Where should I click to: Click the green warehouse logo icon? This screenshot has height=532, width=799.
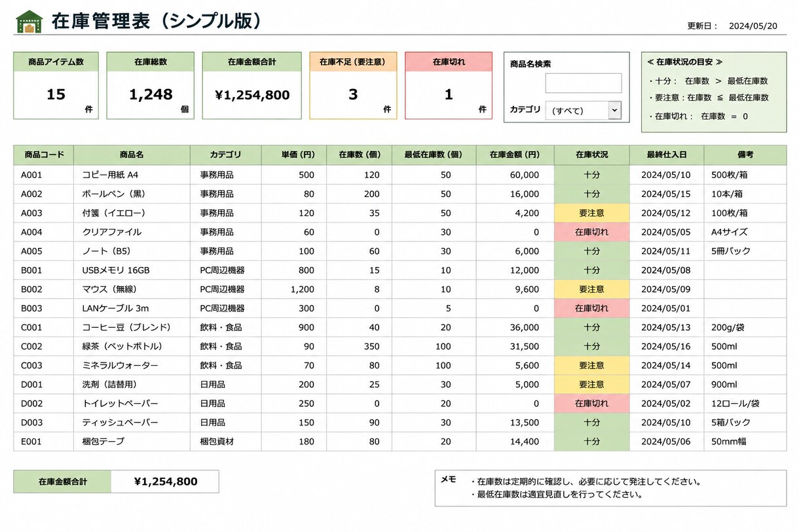pyautogui.click(x=29, y=22)
